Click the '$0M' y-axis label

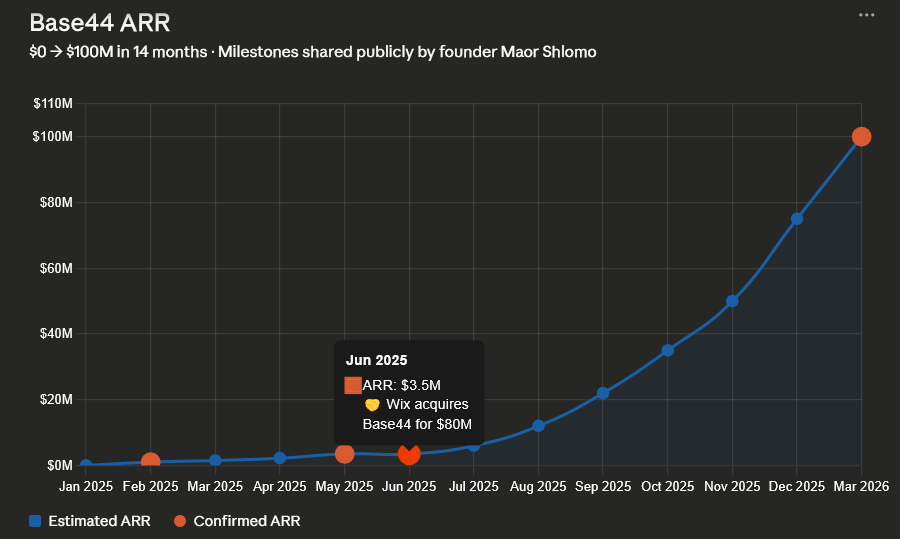point(60,465)
